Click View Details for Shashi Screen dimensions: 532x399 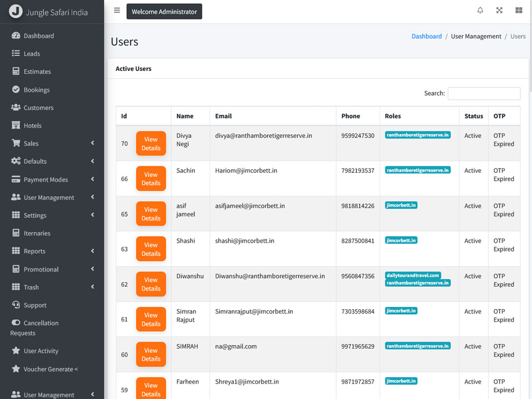click(151, 249)
